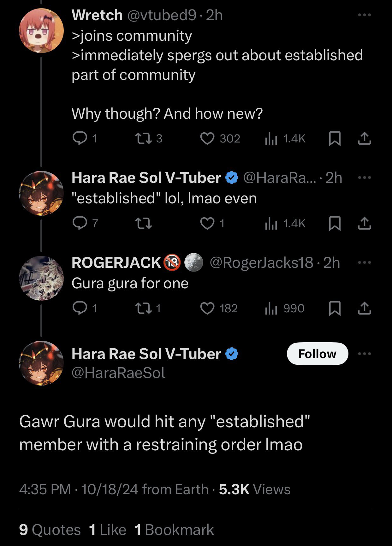This screenshot has width=392, height=546.
Task: Like Wretch's tweet with 302 likes
Action: pyautogui.click(x=207, y=139)
